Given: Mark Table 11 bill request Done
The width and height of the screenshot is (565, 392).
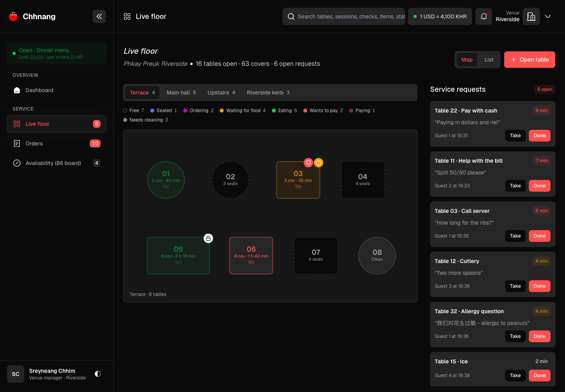Looking at the screenshot, I should tap(539, 186).
